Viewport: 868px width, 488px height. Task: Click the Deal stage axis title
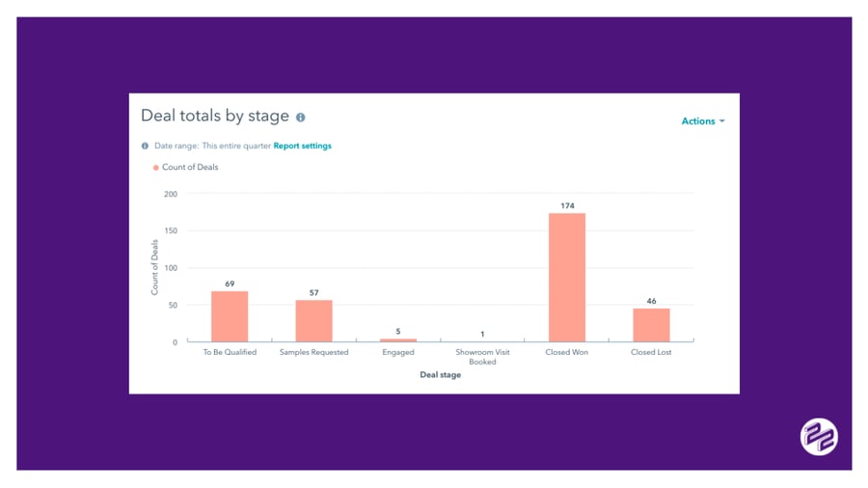(440, 375)
